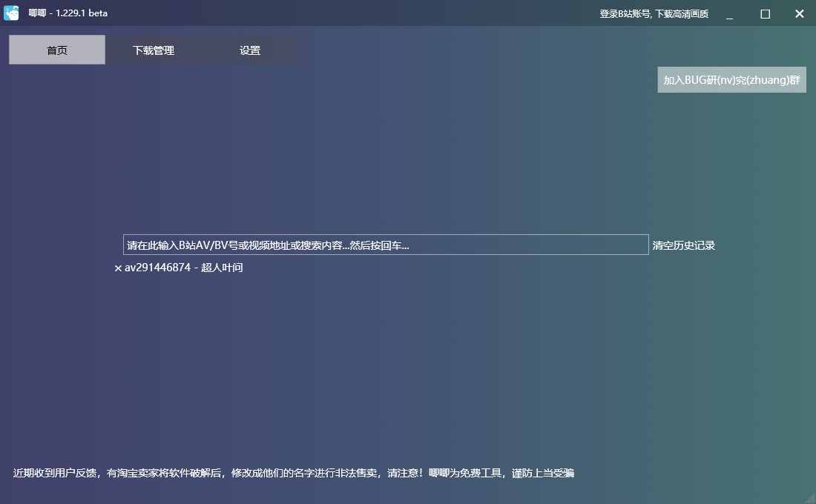Maximize the 唧唧 window
The image size is (816, 504).
coord(765,14)
